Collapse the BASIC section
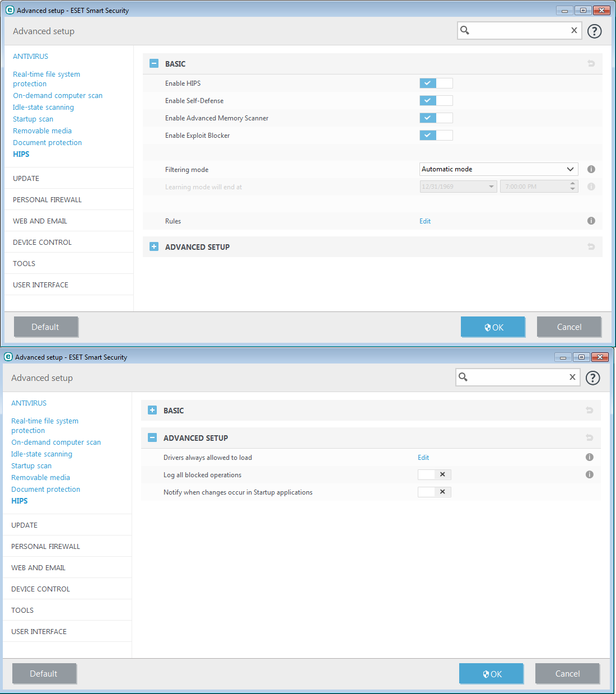Screen dimensions: 616x694 [153, 63]
